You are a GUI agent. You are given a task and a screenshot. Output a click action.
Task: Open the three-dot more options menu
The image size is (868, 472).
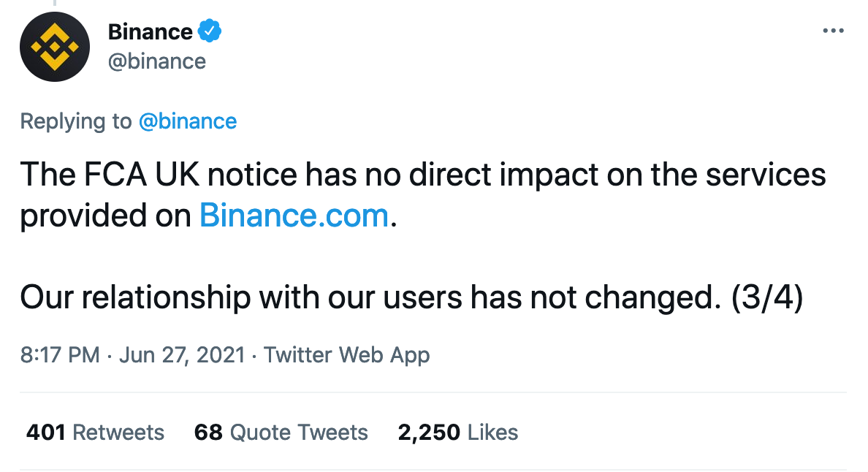(833, 31)
